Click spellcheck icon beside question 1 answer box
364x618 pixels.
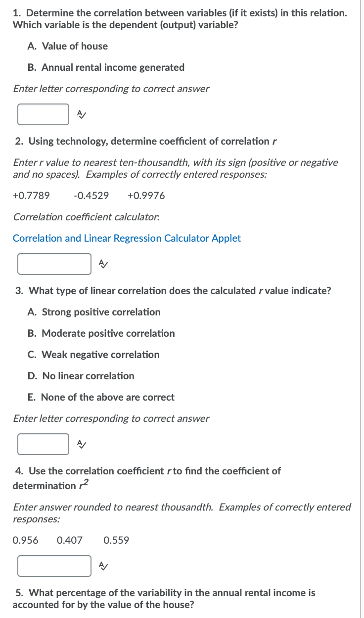[82, 114]
